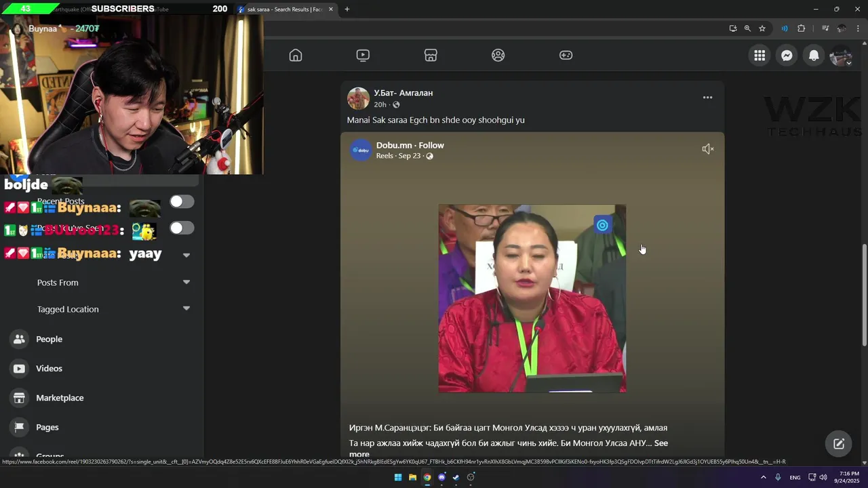Open OBS from the taskbar

tap(471, 477)
